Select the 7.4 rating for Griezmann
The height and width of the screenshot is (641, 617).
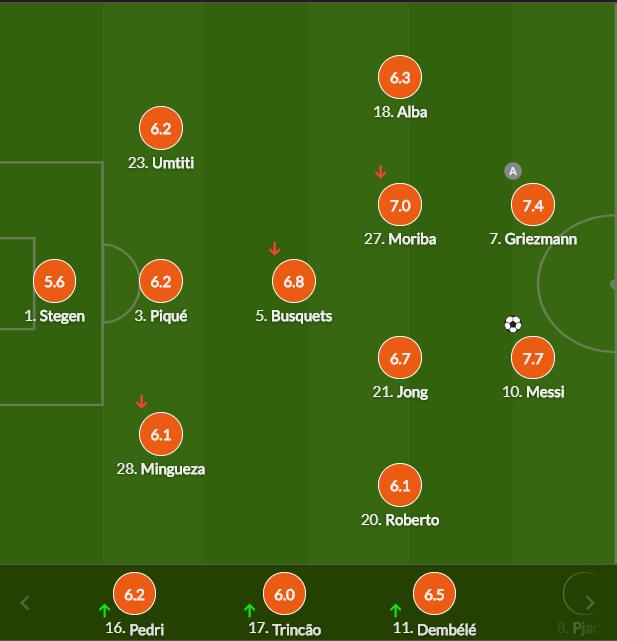coord(532,206)
